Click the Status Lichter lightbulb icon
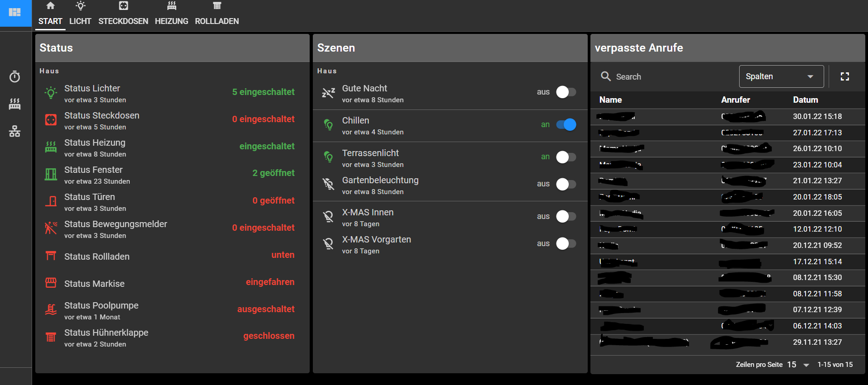Viewport: 868px width, 385px height. (x=51, y=93)
